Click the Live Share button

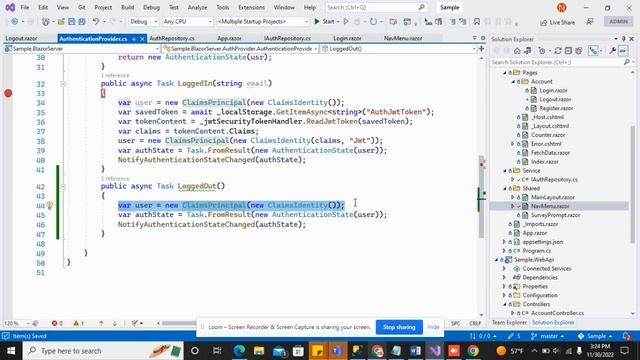click(x=557, y=22)
